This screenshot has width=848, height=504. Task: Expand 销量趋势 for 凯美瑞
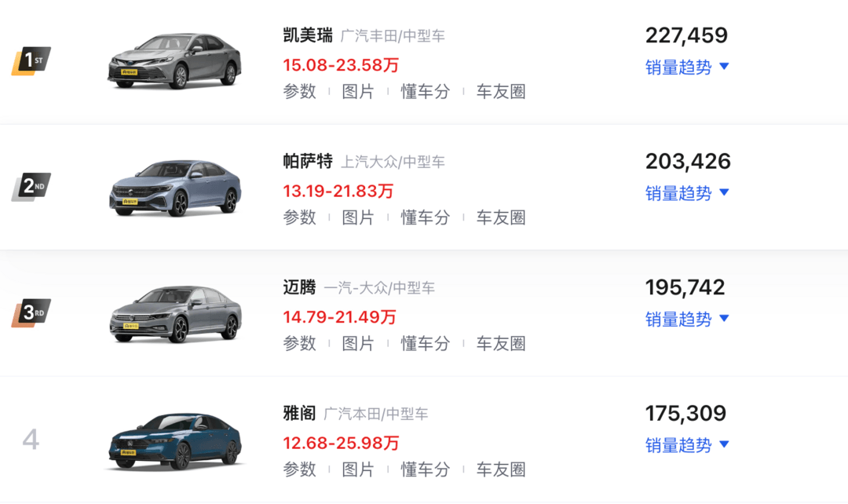[687, 68]
